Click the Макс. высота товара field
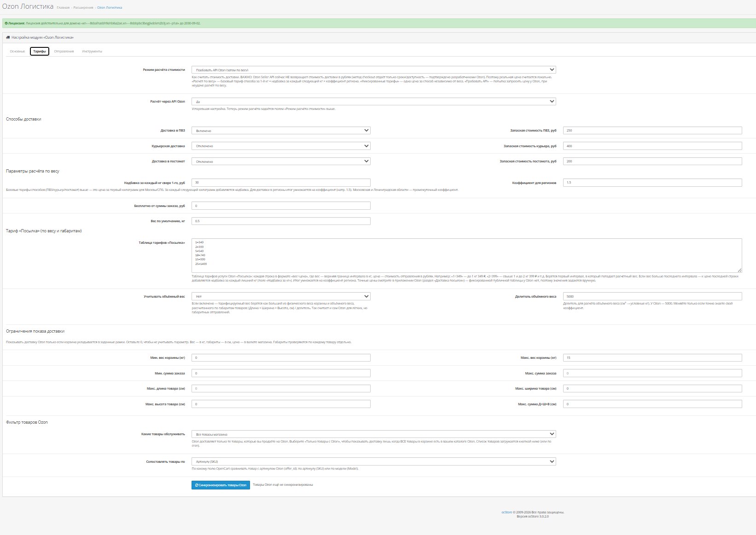 tap(281, 404)
